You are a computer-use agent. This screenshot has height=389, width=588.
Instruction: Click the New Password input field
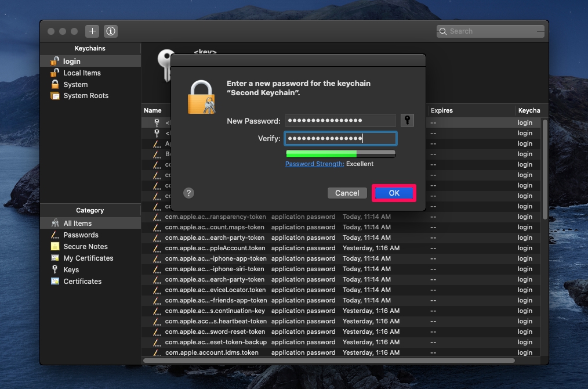[x=340, y=121]
